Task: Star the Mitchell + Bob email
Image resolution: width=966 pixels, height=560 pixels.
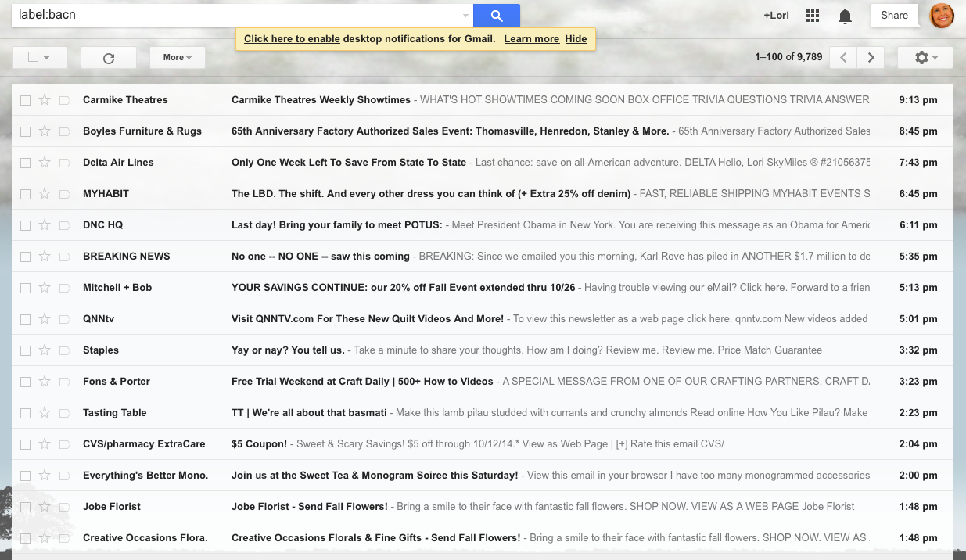Action: pos(45,287)
